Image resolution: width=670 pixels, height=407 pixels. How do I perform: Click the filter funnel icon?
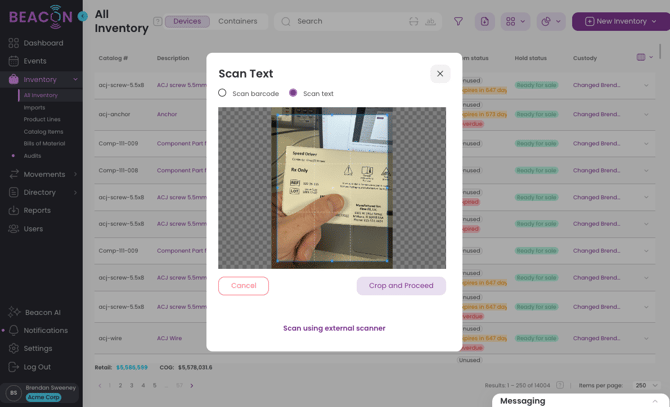[x=458, y=21]
